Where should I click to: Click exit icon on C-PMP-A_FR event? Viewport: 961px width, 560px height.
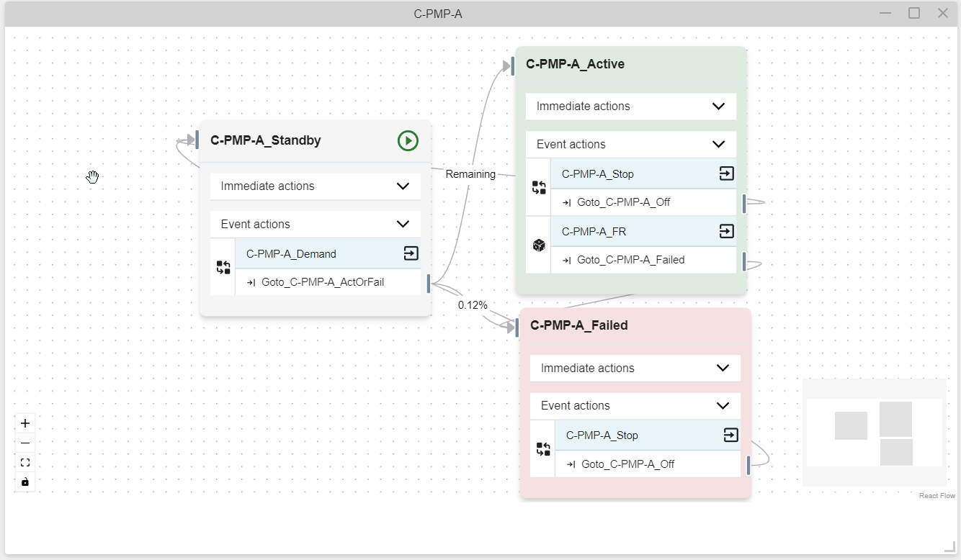pyautogui.click(x=726, y=231)
